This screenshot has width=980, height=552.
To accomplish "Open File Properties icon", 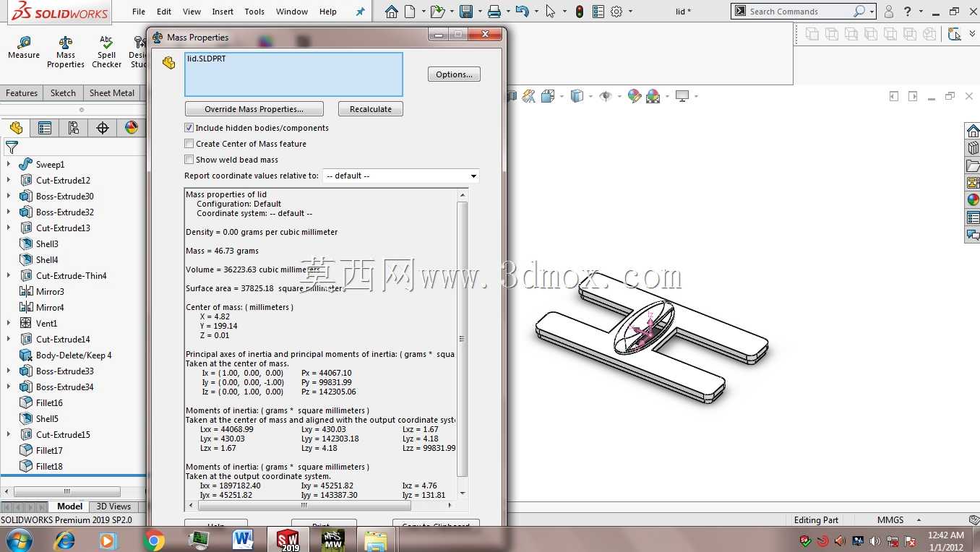I will click(x=598, y=12).
